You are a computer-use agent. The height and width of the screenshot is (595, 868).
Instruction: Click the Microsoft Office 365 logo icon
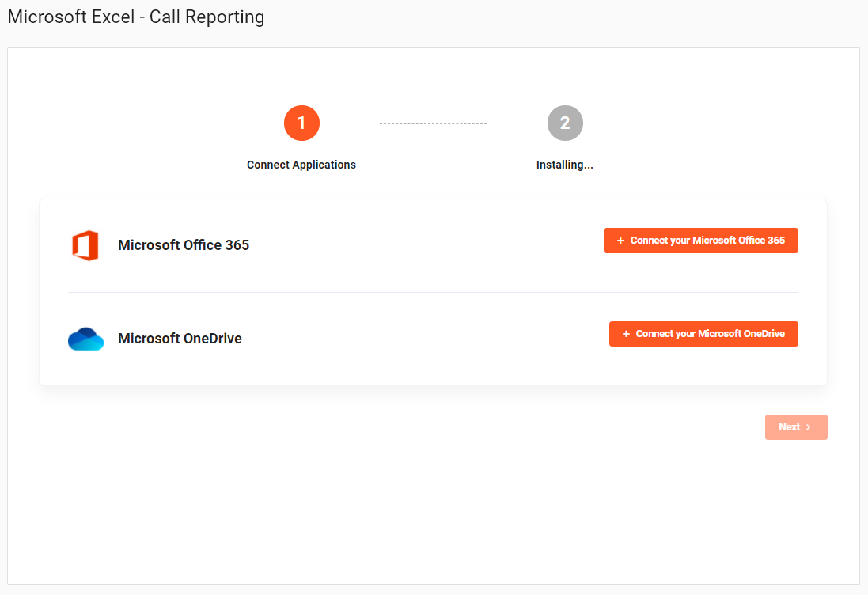coord(85,245)
